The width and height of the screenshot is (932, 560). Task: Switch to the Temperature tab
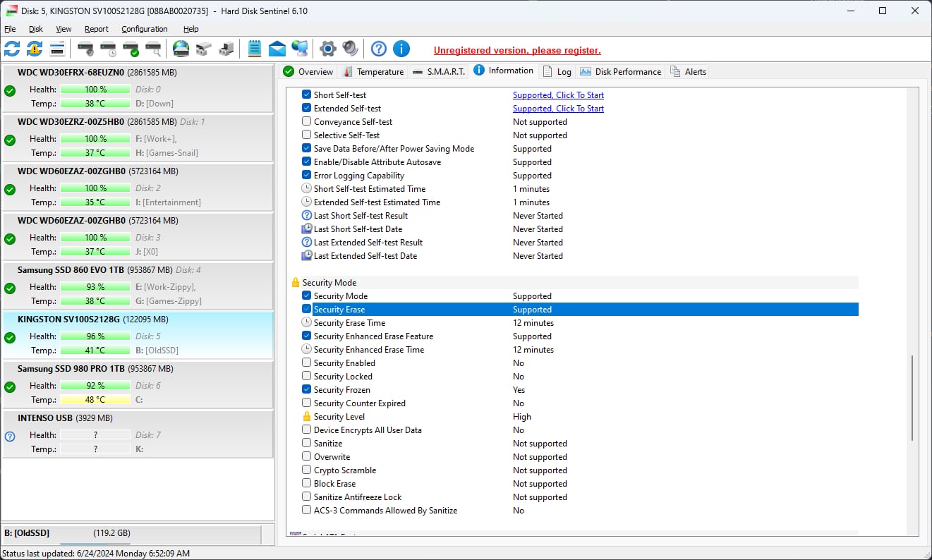[x=373, y=71]
